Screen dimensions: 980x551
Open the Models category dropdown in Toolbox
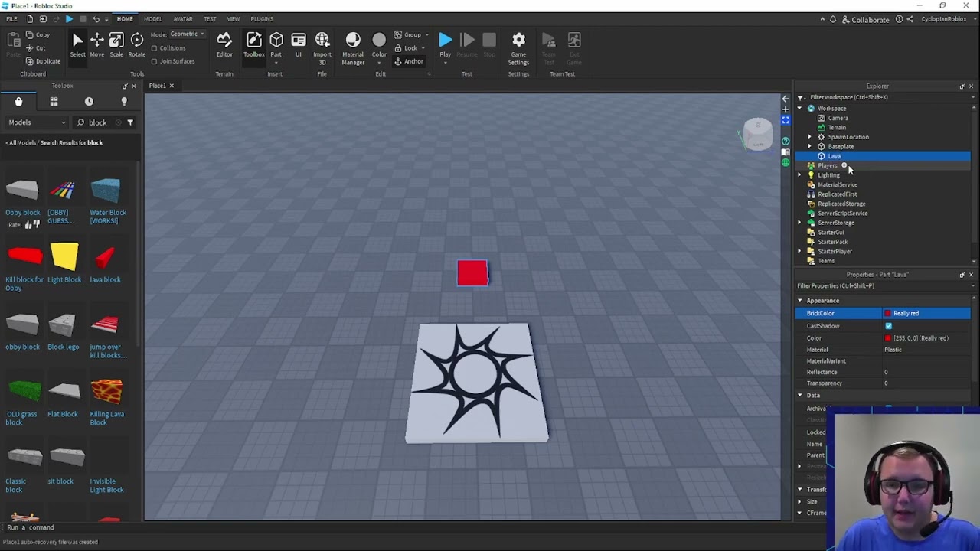click(37, 122)
